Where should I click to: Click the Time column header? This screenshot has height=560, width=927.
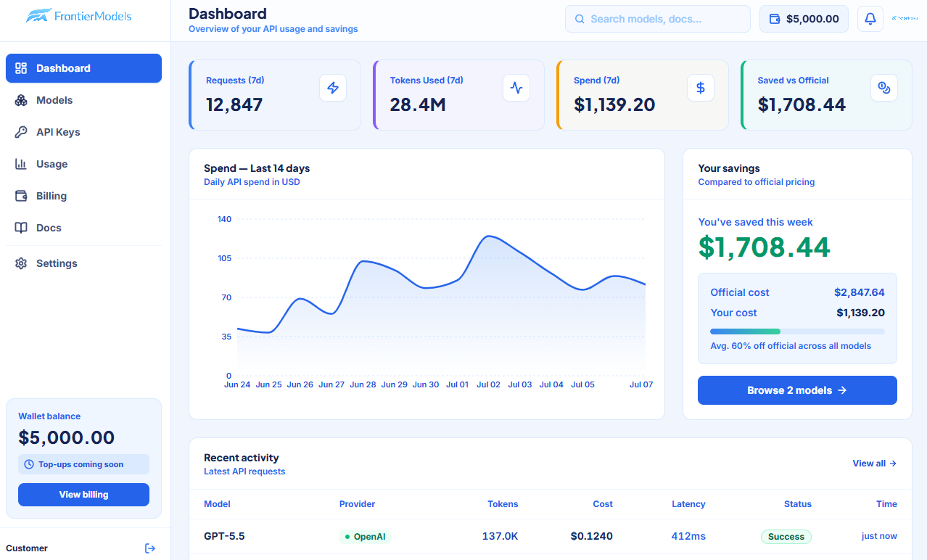[886, 504]
